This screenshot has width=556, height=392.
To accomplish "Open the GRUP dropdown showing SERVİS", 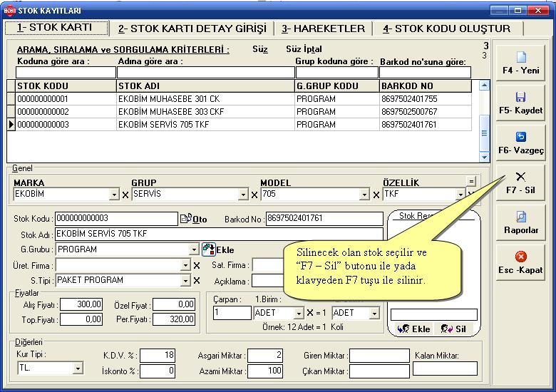I will click(243, 195).
